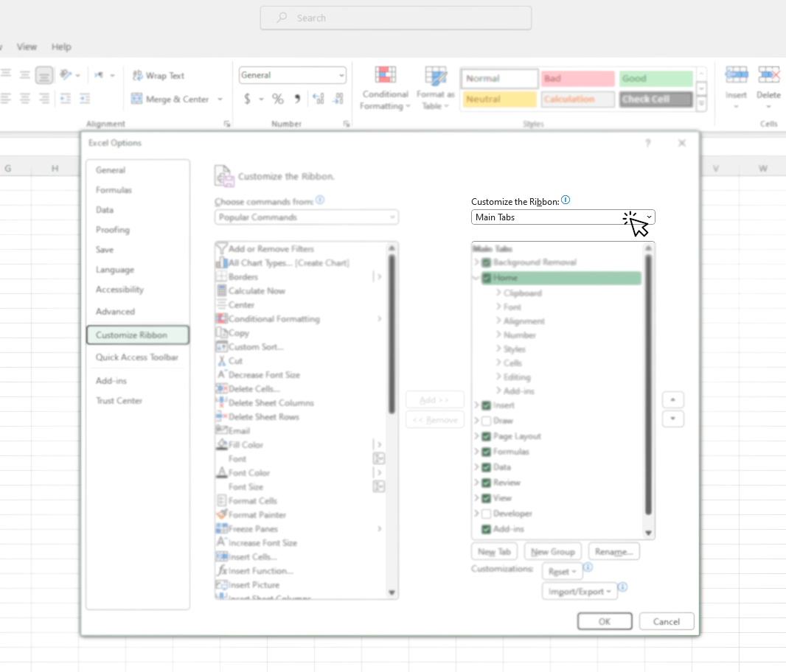Click the Increase Indent ribbon icon
The image size is (786, 672).
[x=85, y=98]
